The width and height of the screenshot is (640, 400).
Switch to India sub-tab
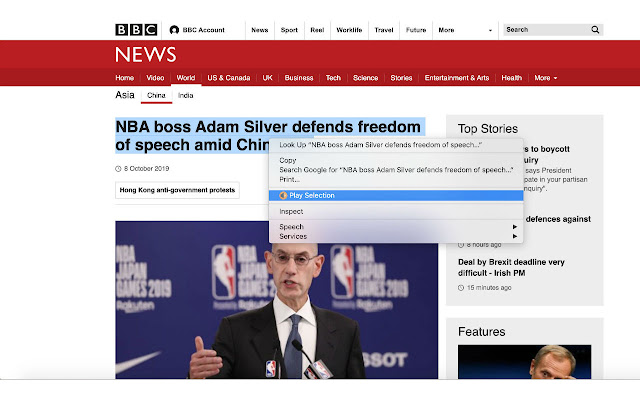coord(185,96)
